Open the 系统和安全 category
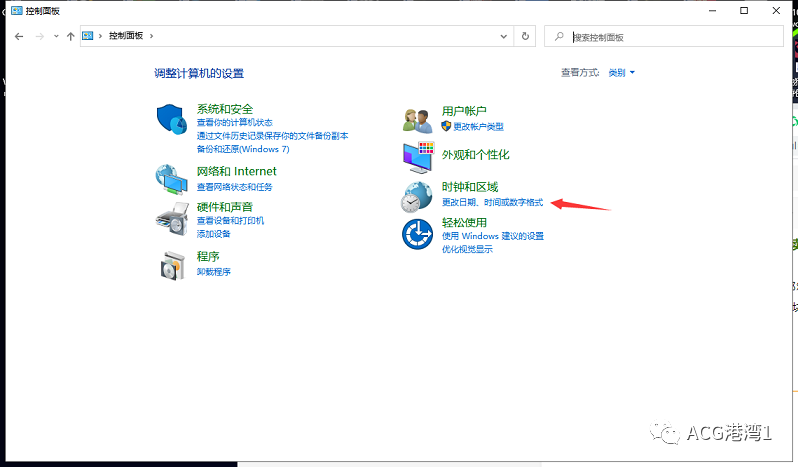 pyautogui.click(x=224, y=109)
